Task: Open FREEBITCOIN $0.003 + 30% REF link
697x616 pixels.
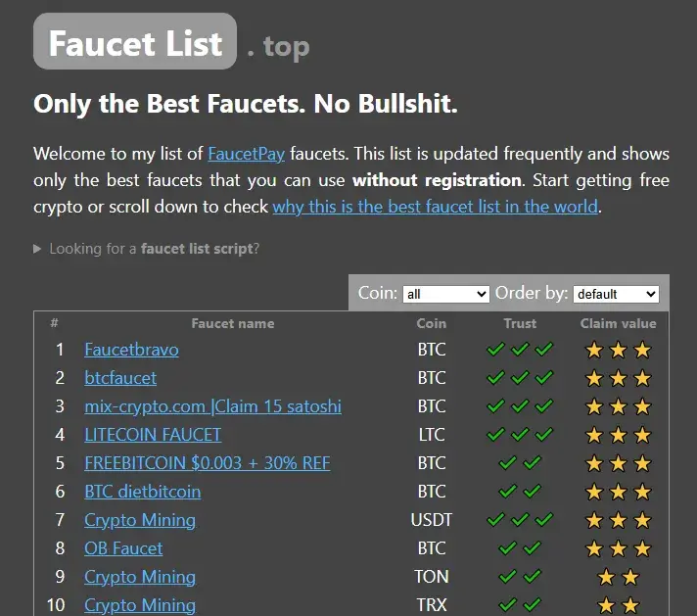Action: tap(208, 463)
